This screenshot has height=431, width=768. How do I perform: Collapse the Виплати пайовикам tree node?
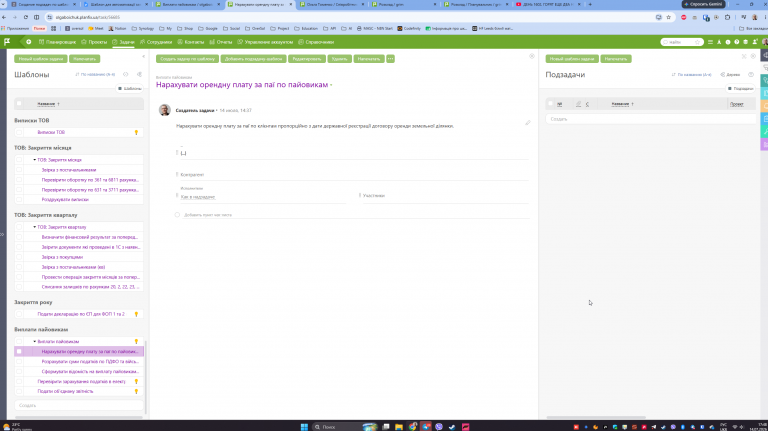34,341
